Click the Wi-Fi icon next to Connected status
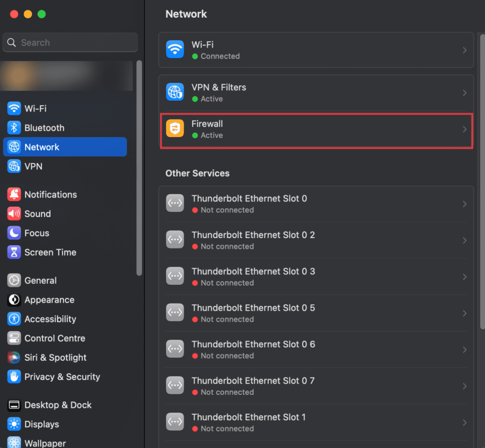485x448 pixels. coord(175,49)
